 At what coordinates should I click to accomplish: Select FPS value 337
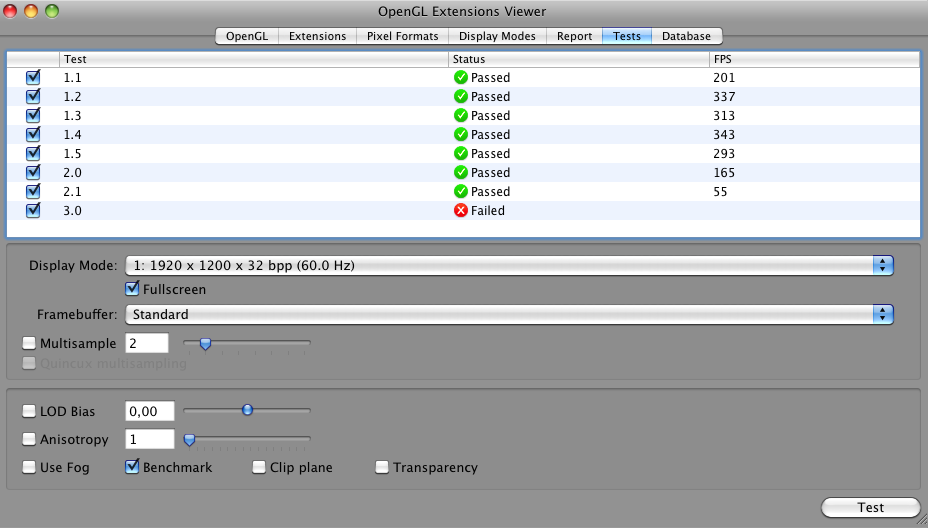[724, 96]
